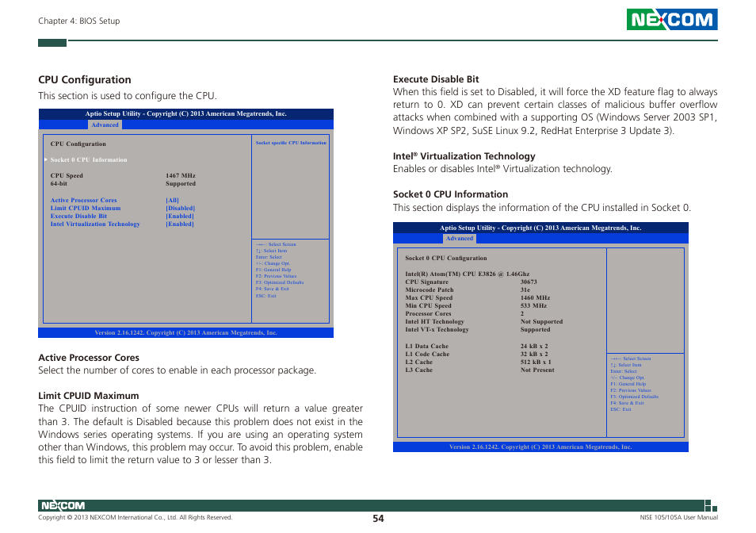Click the 'Execute Disable Bit' paragraph heading
The image size is (756, 533).
tap(436, 79)
